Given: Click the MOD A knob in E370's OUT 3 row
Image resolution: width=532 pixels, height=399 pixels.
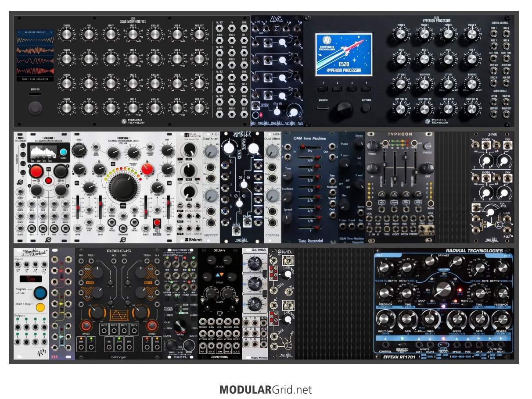Looking at the screenshot, I should click(133, 83).
